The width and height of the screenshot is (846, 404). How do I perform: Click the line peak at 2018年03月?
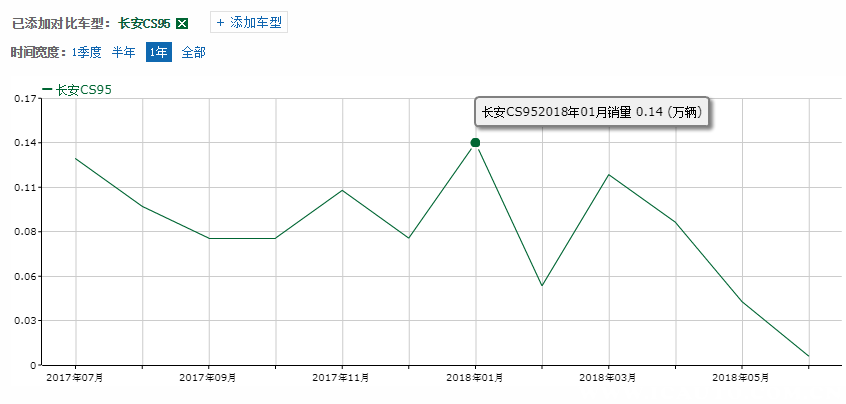608,175
